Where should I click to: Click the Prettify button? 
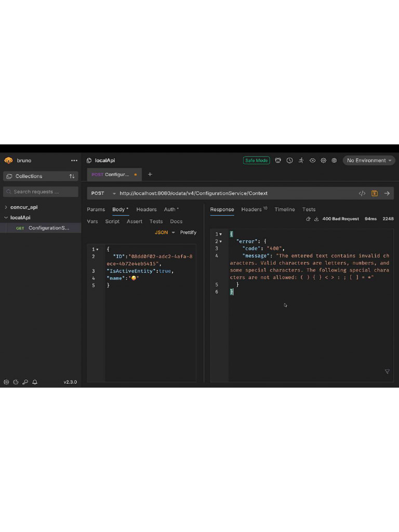(188, 232)
